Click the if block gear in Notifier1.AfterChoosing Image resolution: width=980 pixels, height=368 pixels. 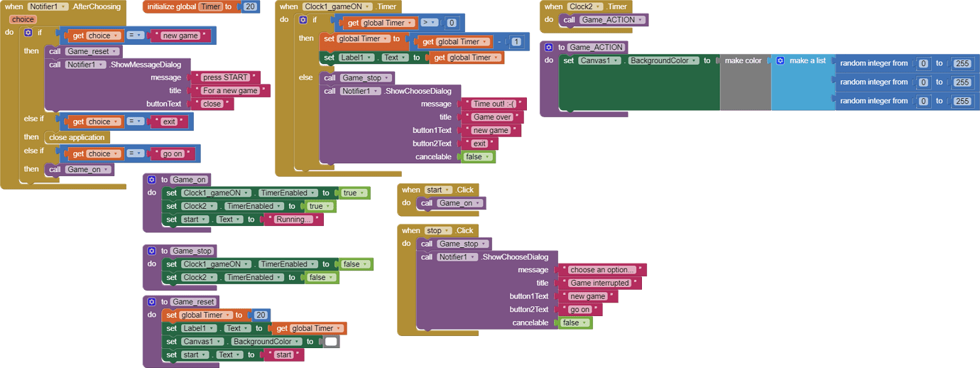point(28,33)
